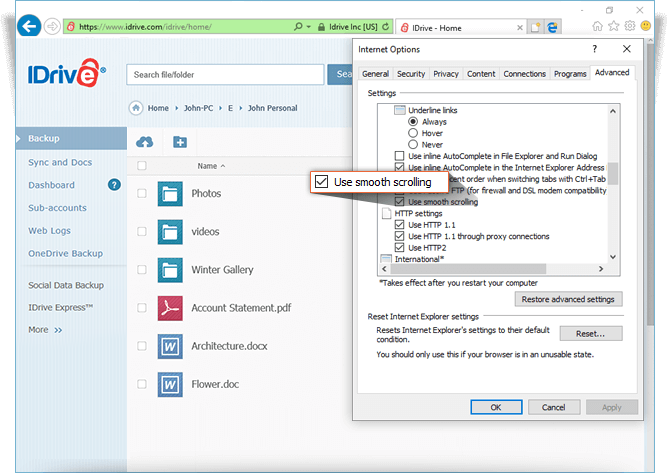Click settings list scroll right arrow
667x473 pixels.
point(601,269)
